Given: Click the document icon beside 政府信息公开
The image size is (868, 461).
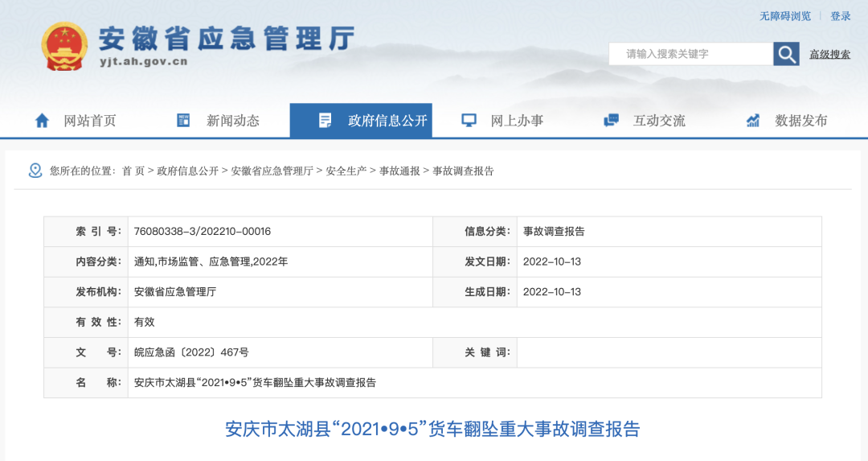Looking at the screenshot, I should pos(325,120).
